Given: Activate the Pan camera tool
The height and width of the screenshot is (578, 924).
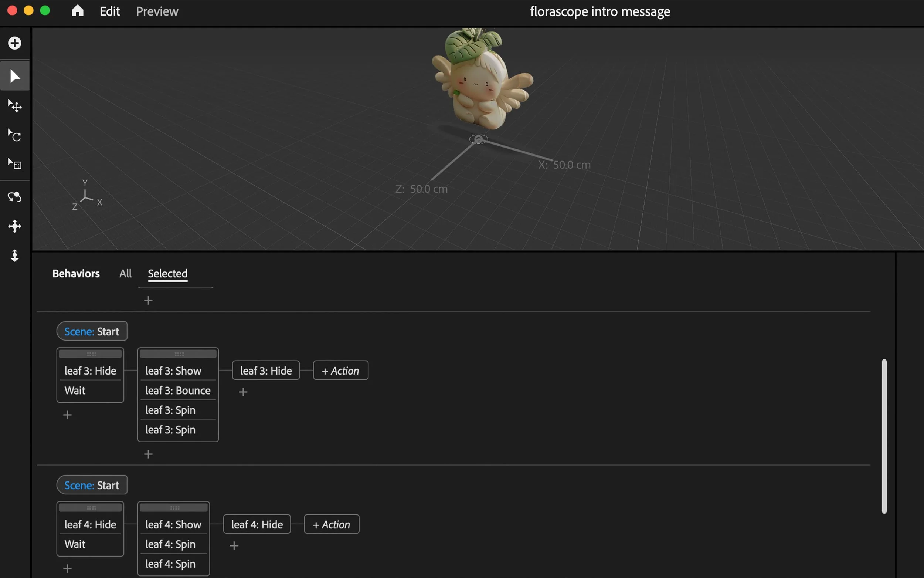Looking at the screenshot, I should [14, 226].
